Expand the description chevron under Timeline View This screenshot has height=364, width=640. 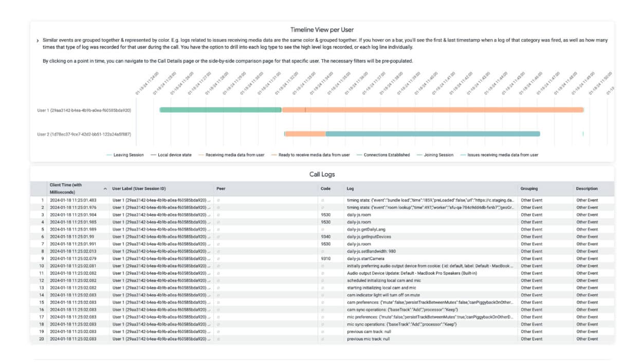(38, 41)
